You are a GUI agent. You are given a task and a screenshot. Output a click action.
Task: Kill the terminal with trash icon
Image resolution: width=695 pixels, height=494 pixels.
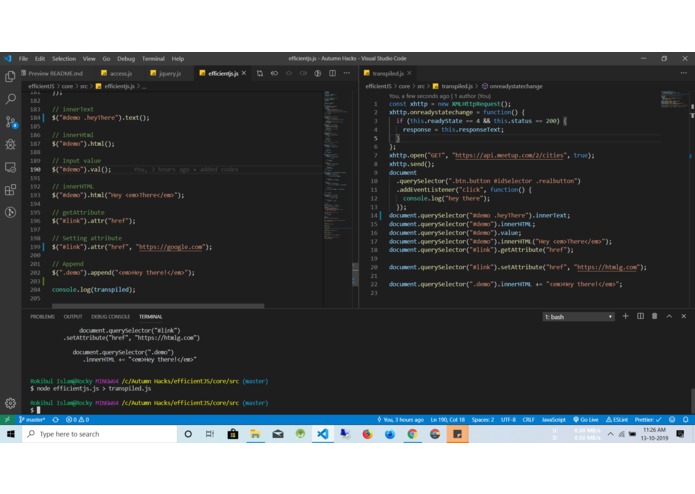click(655, 316)
